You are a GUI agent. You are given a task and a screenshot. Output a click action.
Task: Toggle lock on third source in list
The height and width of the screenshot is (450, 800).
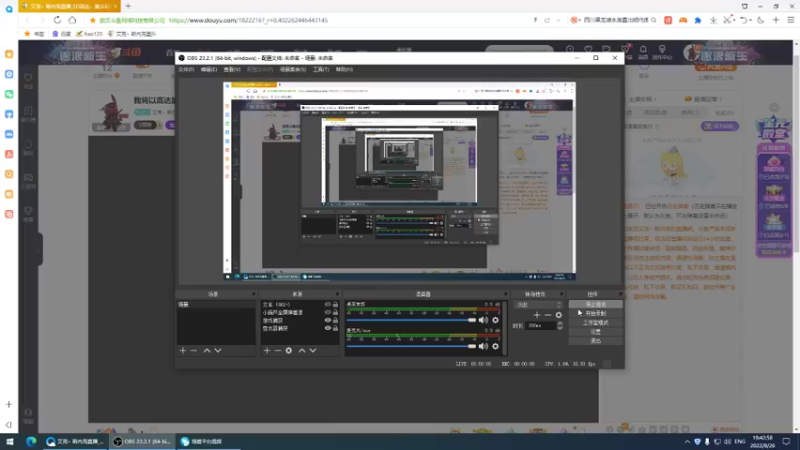click(335, 320)
